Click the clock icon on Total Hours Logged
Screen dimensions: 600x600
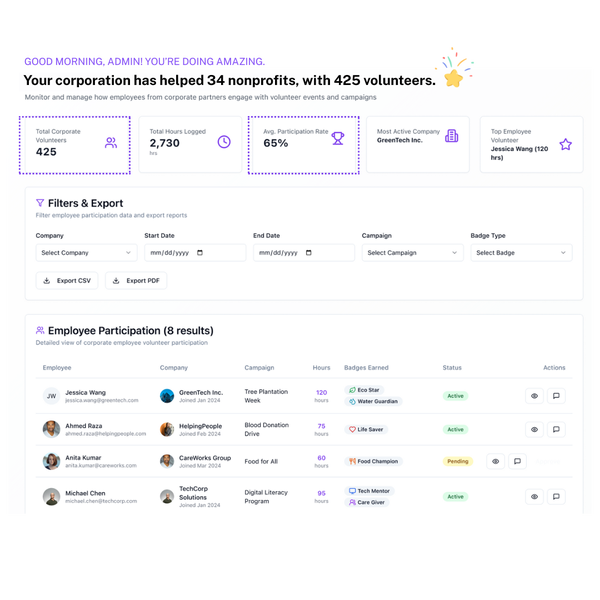pos(224,142)
